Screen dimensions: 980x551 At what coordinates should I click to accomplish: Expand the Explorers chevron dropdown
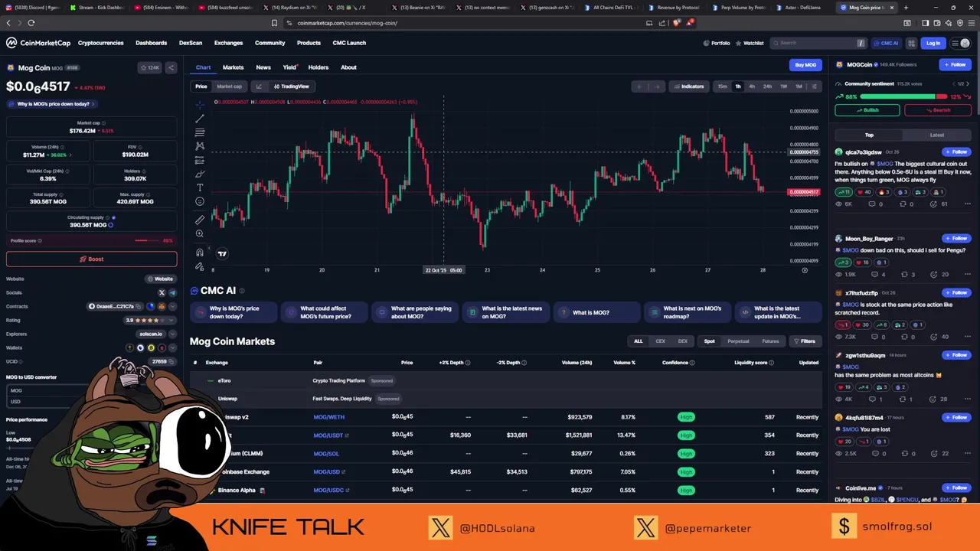pos(172,334)
